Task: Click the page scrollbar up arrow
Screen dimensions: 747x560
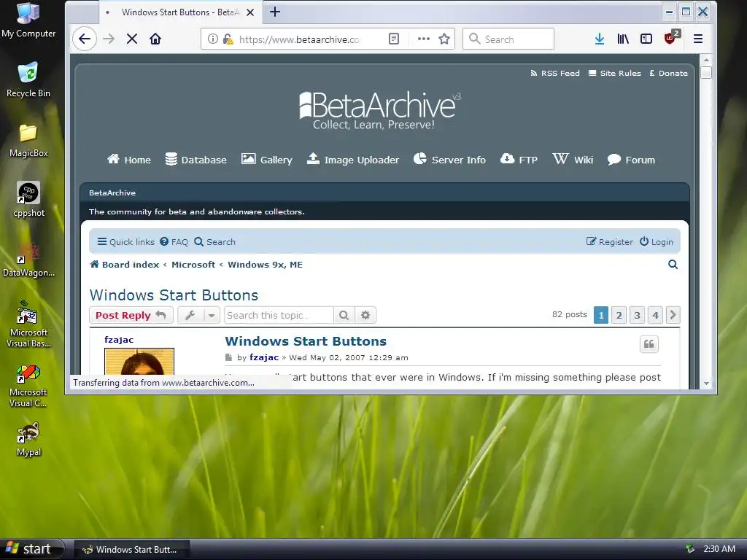Action: click(706, 61)
